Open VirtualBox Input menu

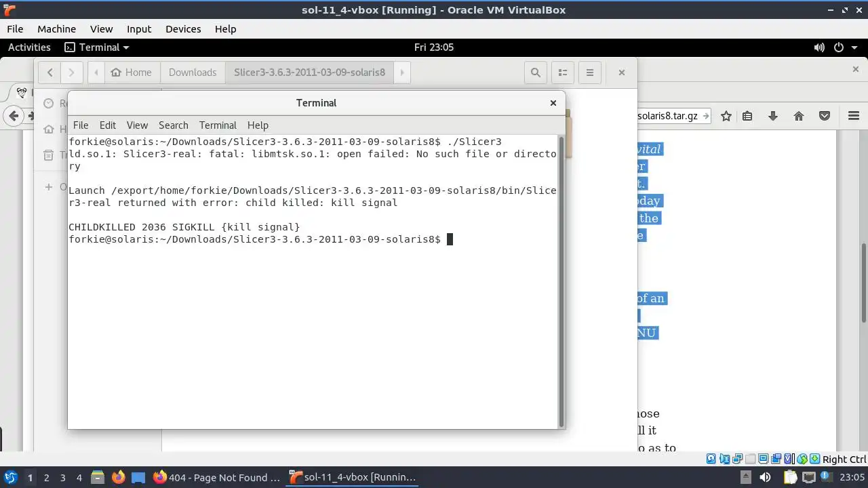[139, 29]
